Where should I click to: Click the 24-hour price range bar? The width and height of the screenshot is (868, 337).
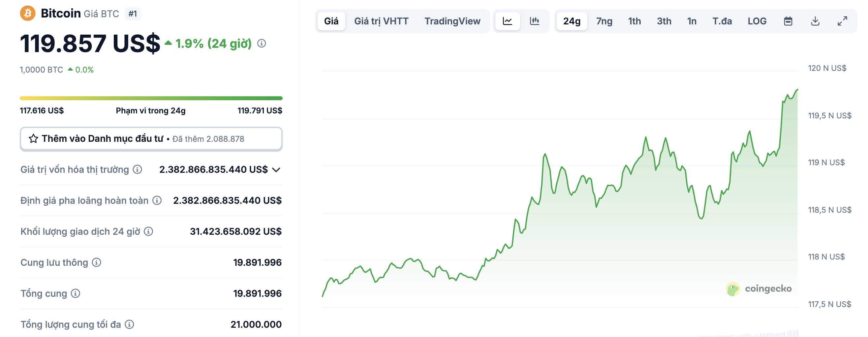pos(151,98)
